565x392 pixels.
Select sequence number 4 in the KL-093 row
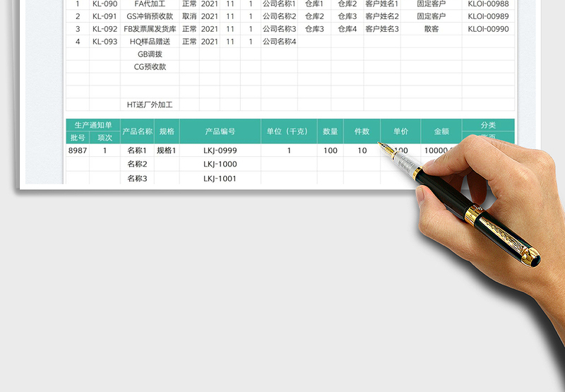click(x=78, y=42)
